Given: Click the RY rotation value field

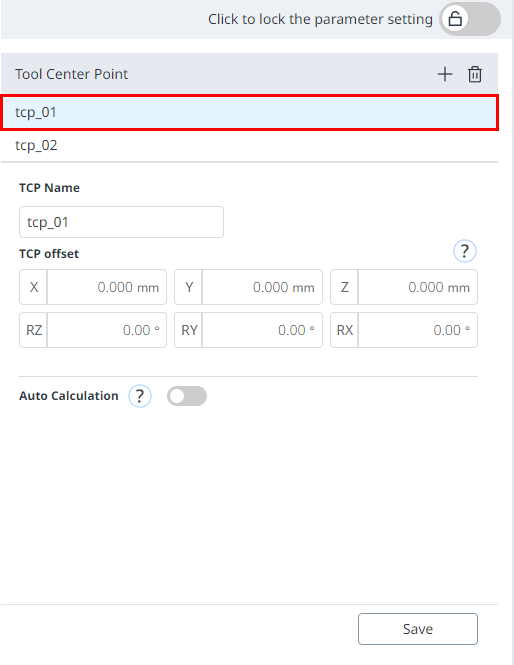Looking at the screenshot, I should coord(262,330).
